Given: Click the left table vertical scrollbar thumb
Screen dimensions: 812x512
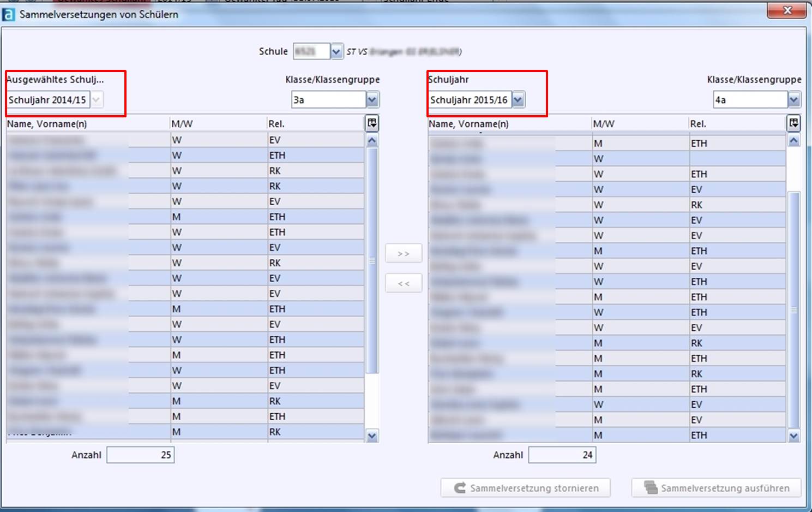Looking at the screenshot, I should tap(372, 260).
